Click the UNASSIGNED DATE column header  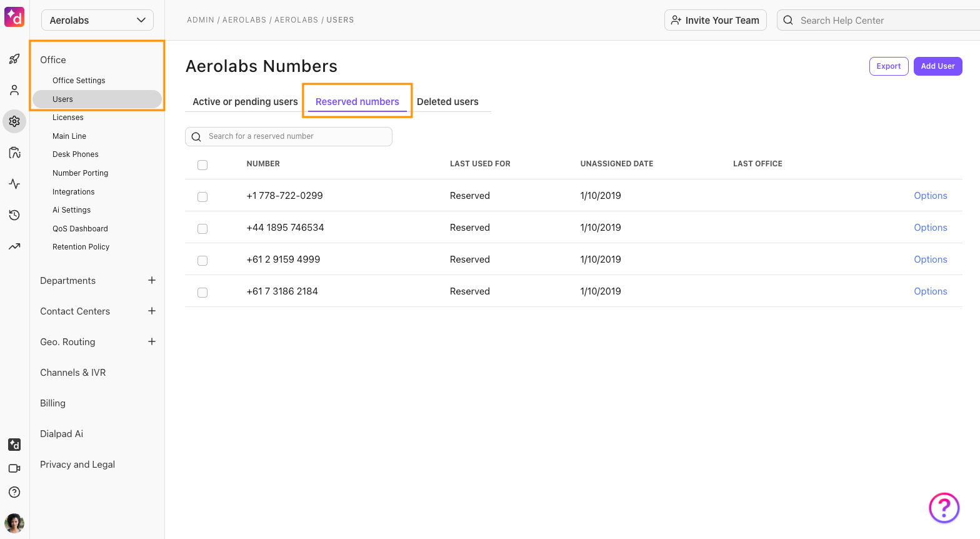pyautogui.click(x=617, y=164)
